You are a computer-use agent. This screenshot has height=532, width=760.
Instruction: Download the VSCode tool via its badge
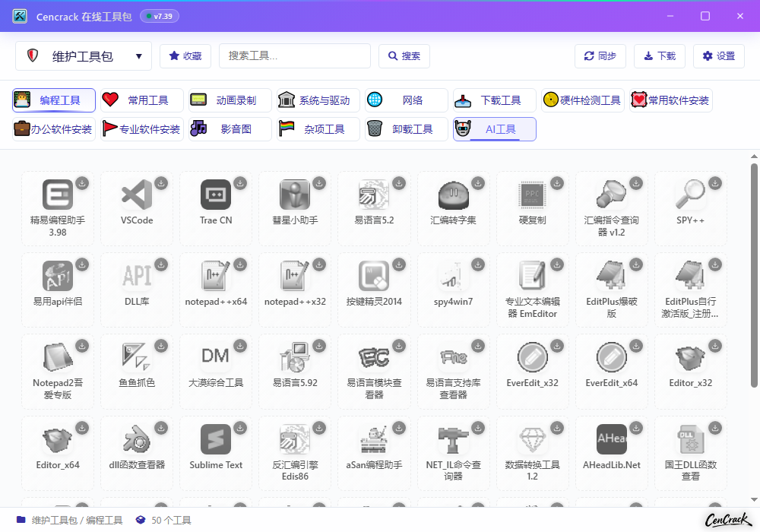[161, 183]
